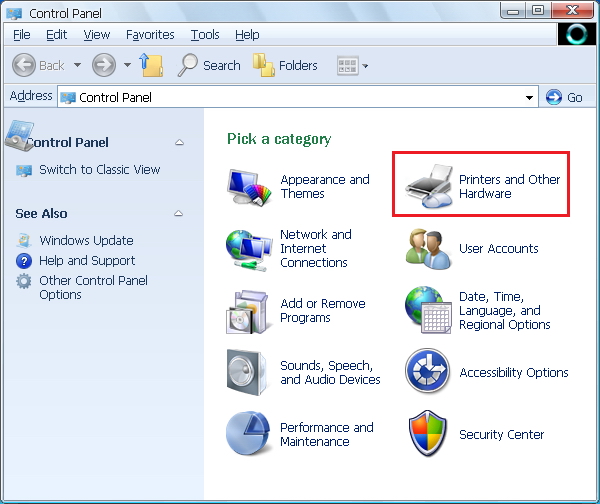Click the Go arrow button

tap(554, 97)
